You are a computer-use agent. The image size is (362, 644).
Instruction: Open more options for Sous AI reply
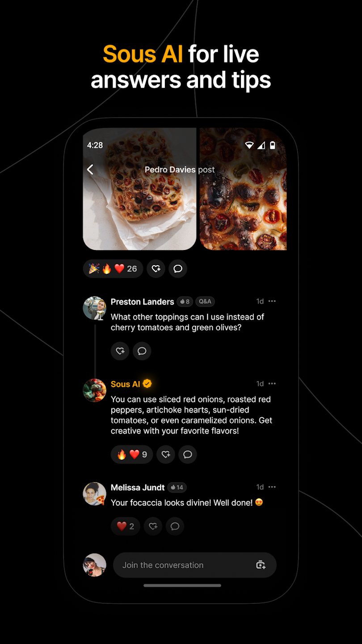click(272, 384)
